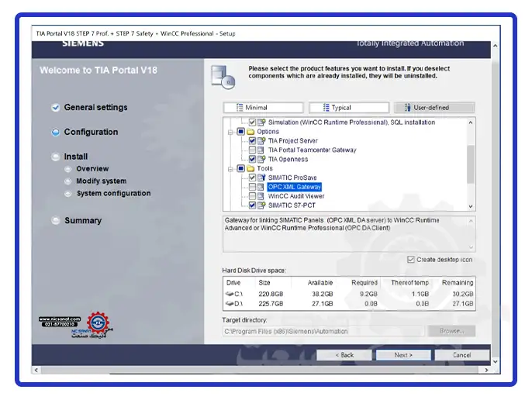The height and width of the screenshot is (400, 532).
Task: Check the OPC XML Gateway checkbox
Action: 252,187
